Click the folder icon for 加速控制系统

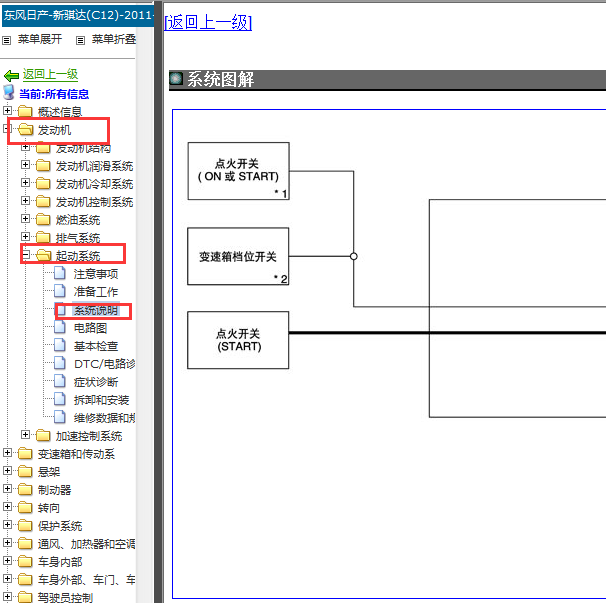(43, 435)
